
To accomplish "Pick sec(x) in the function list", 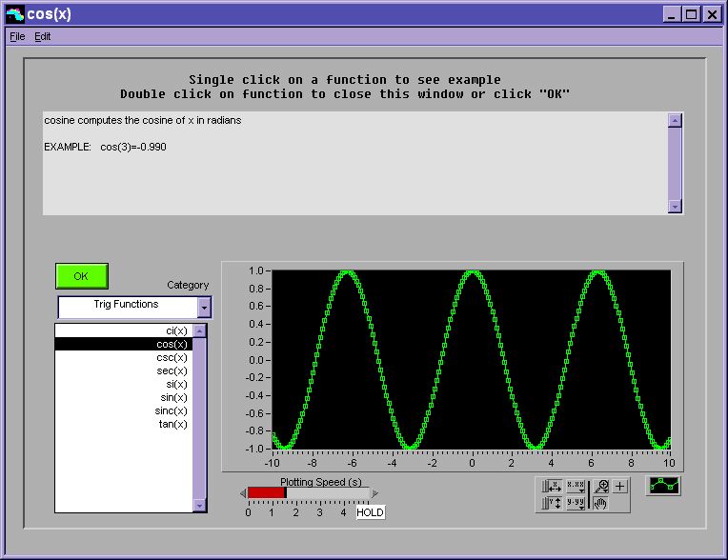I will [x=172, y=370].
